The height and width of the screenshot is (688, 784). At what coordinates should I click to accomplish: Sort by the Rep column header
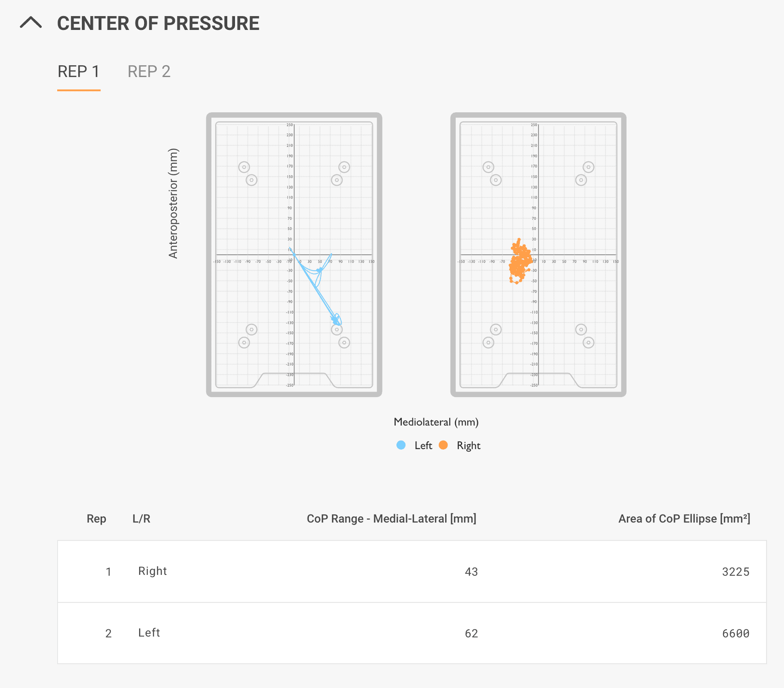[x=96, y=519]
